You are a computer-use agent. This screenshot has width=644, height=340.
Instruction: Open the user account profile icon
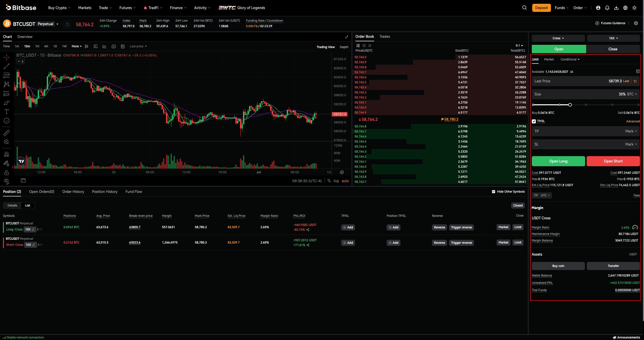click(598, 8)
